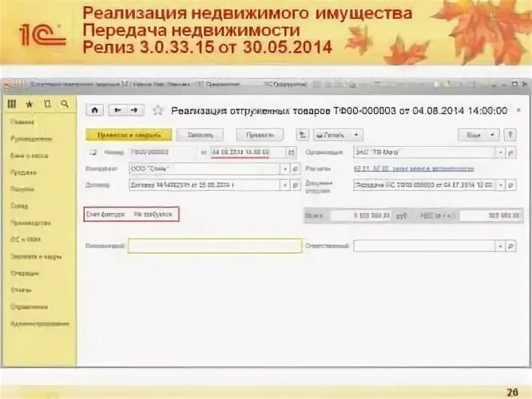Open the Склад section

click(19, 206)
